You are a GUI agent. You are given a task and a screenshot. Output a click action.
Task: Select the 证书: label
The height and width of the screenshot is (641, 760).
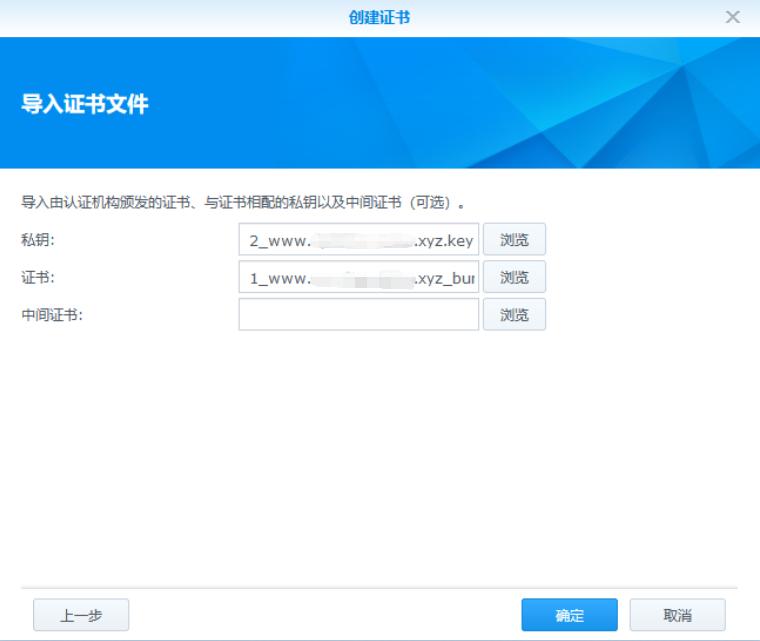38,277
